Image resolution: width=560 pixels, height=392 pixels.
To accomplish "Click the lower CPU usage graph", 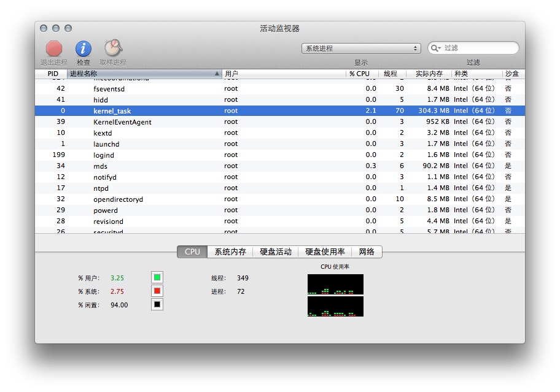I will pyautogui.click(x=335, y=306).
